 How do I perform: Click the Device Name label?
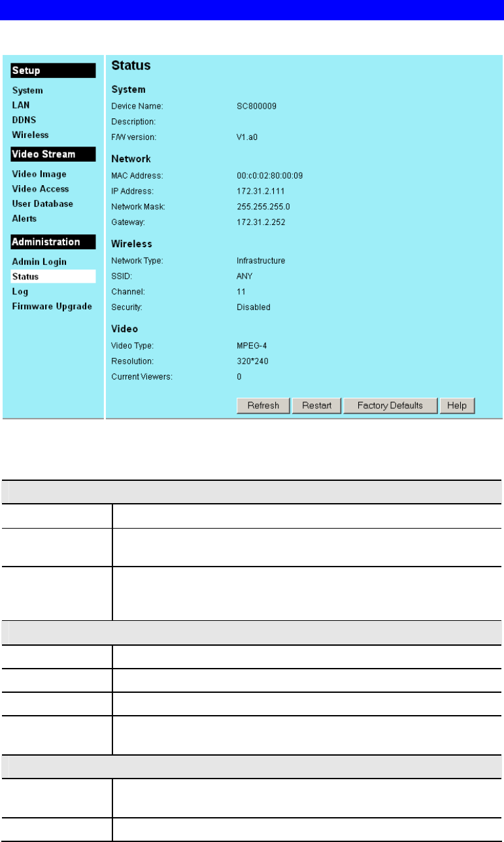(137, 105)
